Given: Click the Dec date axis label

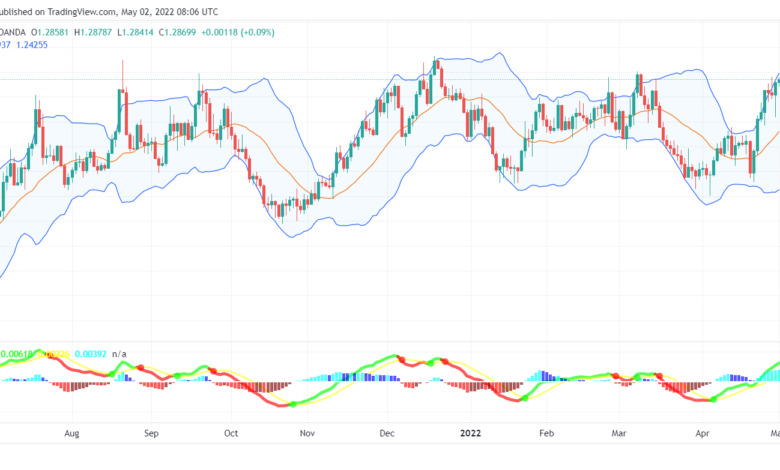Looking at the screenshot, I should [387, 433].
